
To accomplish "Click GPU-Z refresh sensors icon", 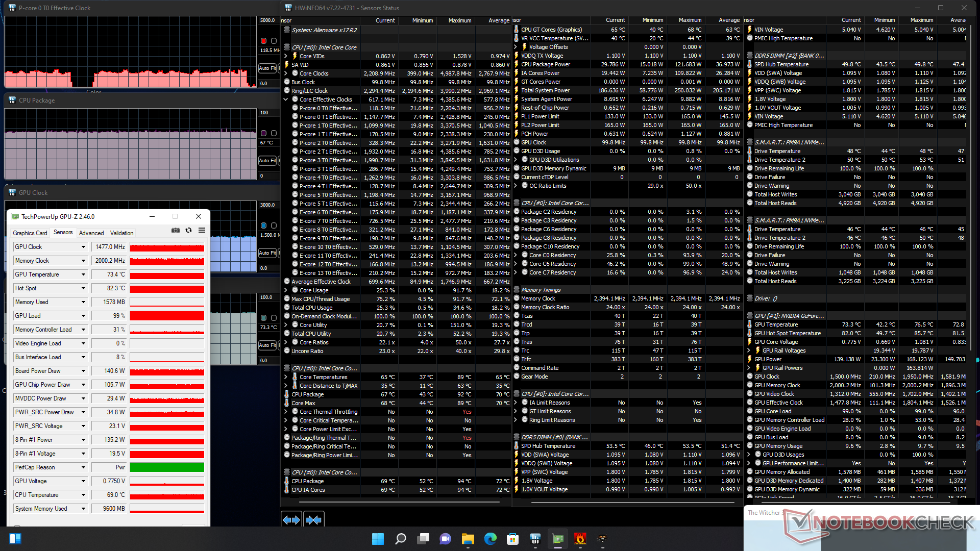I will 188,231.
